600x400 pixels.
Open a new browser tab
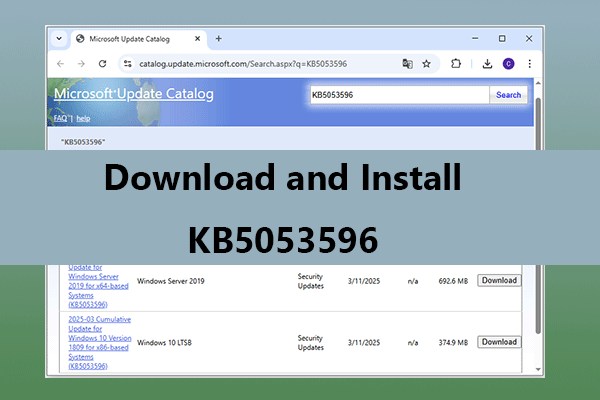point(218,39)
